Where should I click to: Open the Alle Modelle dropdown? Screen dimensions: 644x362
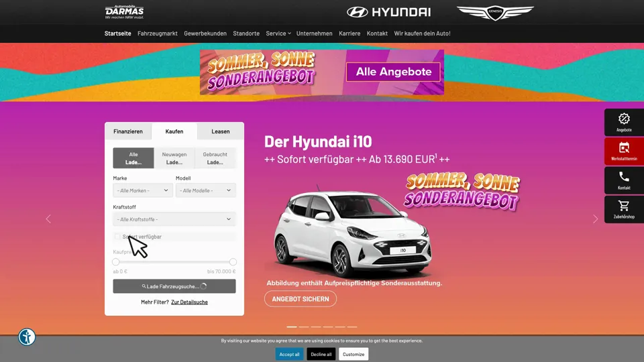[x=206, y=190]
